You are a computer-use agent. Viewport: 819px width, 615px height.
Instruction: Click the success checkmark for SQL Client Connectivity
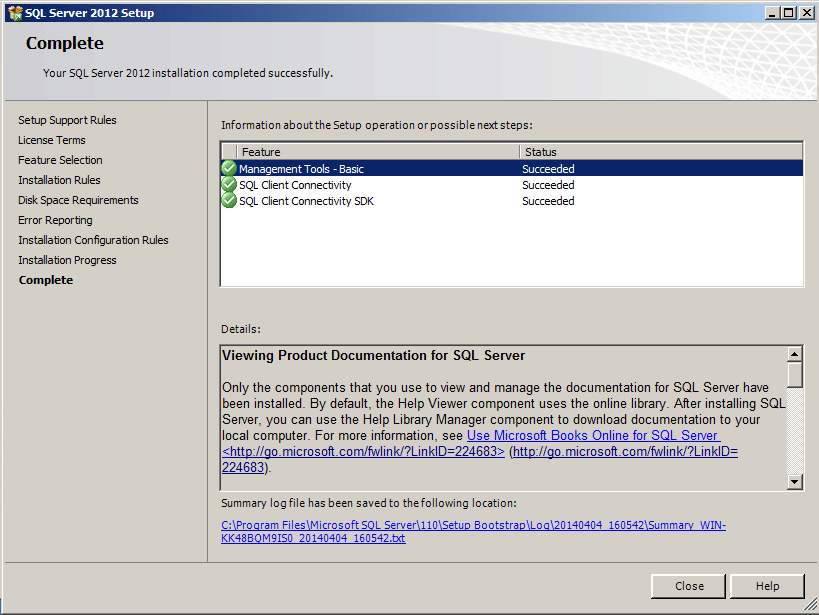point(229,184)
